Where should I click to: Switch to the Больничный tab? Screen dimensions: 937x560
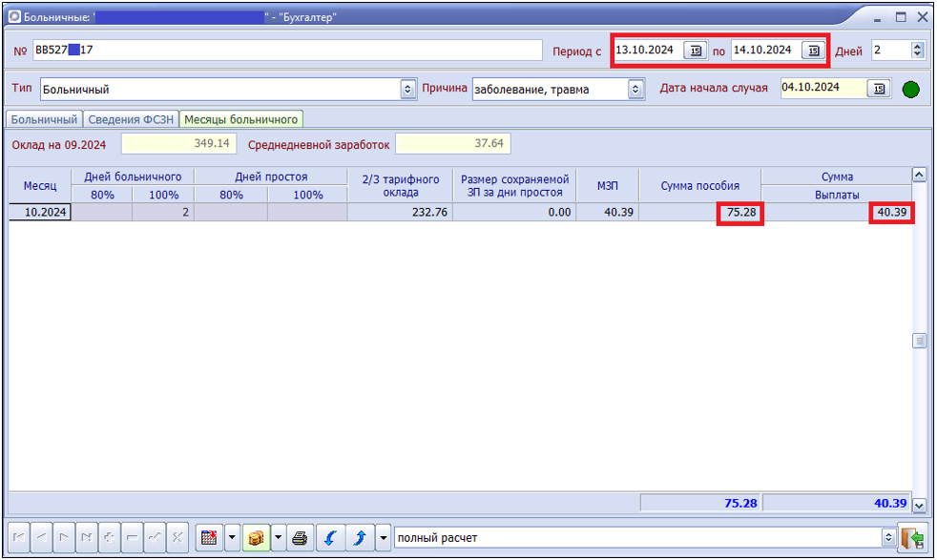[44, 119]
